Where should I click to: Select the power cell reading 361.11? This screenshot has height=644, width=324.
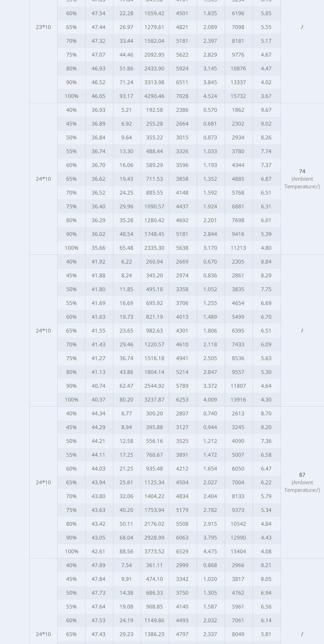(x=154, y=565)
